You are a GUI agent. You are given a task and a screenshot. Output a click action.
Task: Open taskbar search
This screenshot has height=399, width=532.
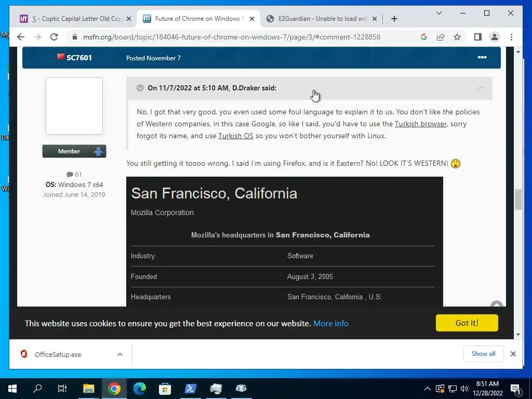click(37, 389)
